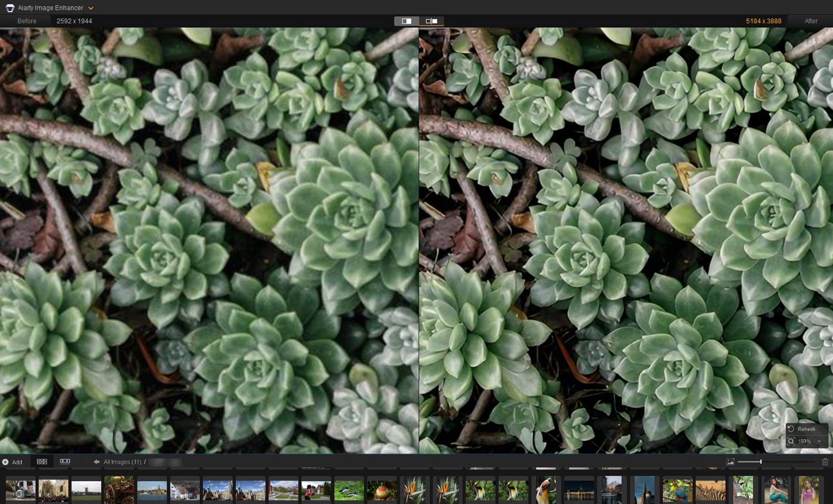Select the girl with ball thumbnail

(316, 490)
